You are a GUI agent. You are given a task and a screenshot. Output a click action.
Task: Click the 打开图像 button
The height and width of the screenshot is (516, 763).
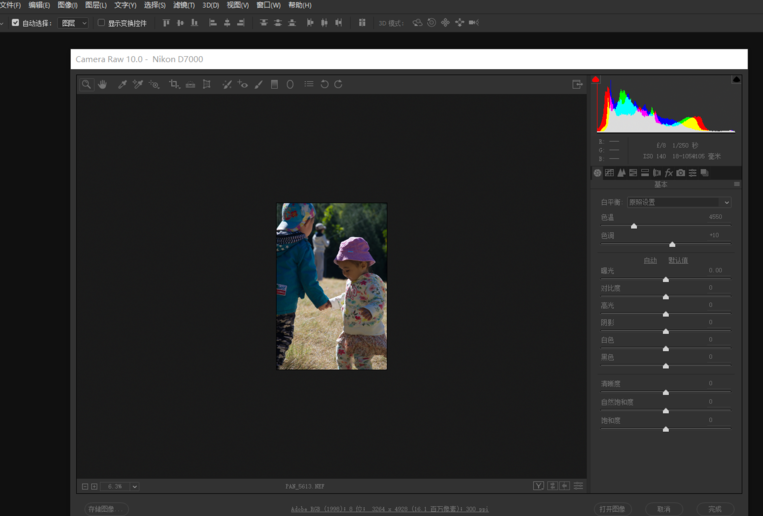pos(613,508)
